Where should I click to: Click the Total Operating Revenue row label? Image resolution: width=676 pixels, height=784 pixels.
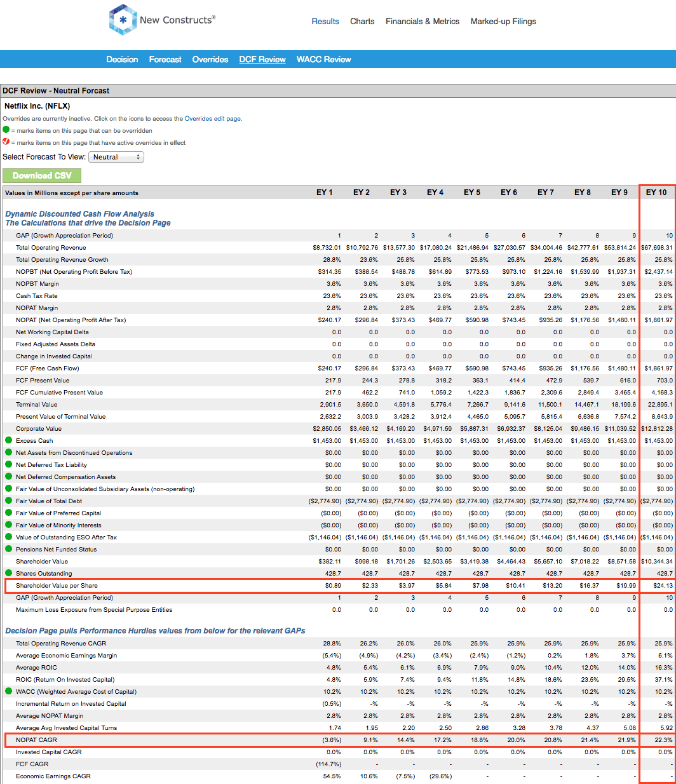(x=51, y=247)
